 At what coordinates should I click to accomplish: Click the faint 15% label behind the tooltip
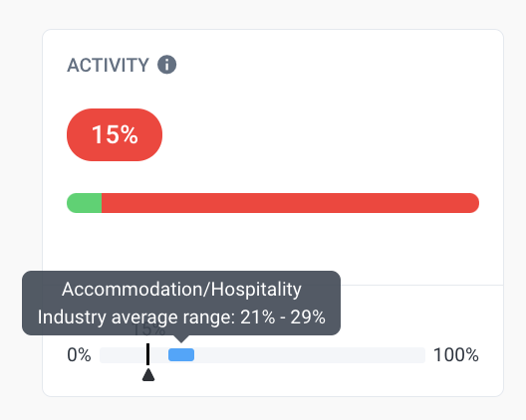click(x=149, y=329)
